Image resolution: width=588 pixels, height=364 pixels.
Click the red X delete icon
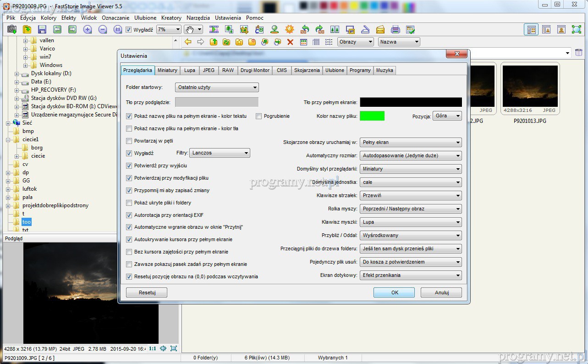[x=290, y=42]
